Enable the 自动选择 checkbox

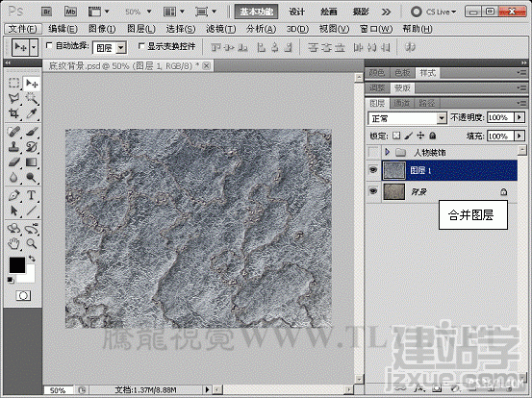(49, 45)
